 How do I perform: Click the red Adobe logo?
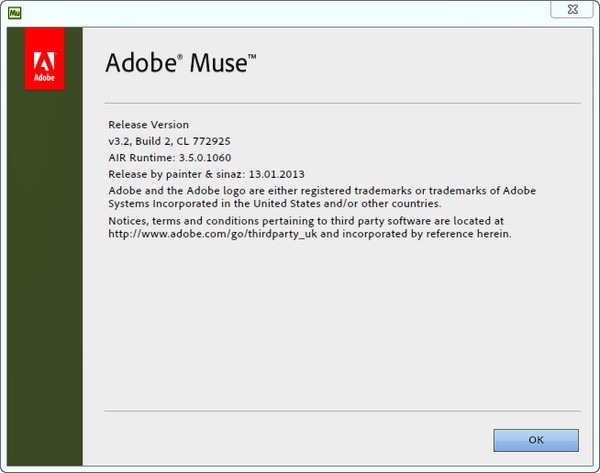(x=44, y=59)
